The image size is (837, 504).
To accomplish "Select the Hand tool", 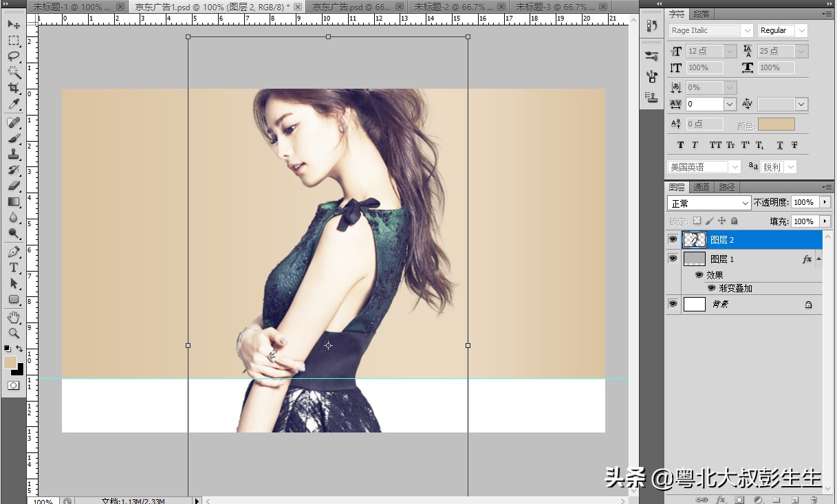I will click(14, 316).
